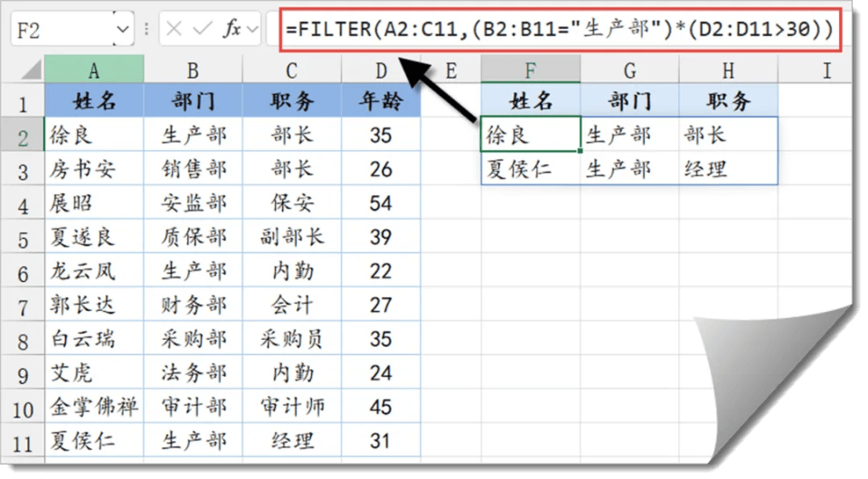This screenshot has width=868, height=479.
Task: Select cell 艾虎
Action: (94, 372)
